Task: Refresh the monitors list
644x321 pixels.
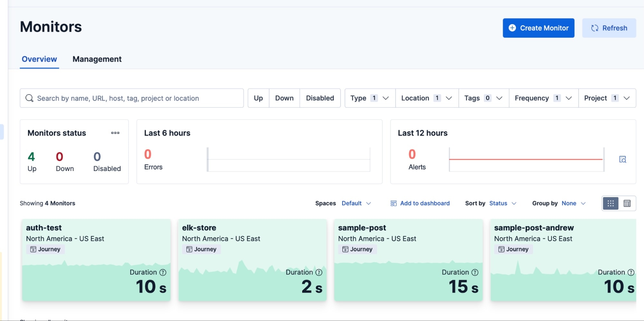Action: coord(609,28)
